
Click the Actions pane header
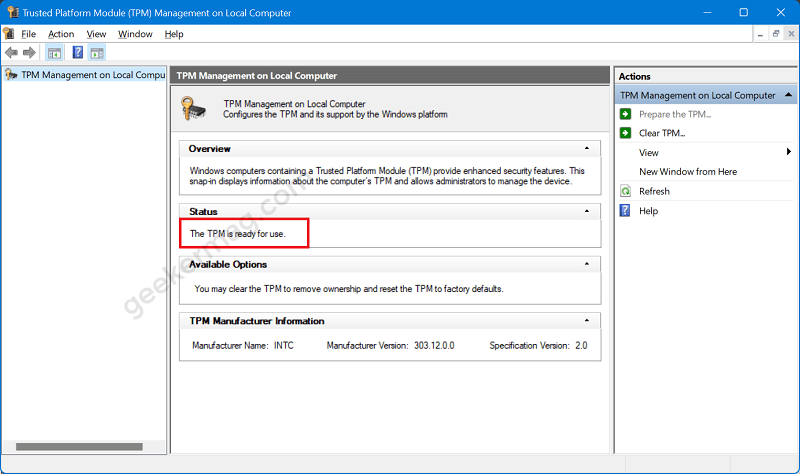pyautogui.click(x=706, y=76)
